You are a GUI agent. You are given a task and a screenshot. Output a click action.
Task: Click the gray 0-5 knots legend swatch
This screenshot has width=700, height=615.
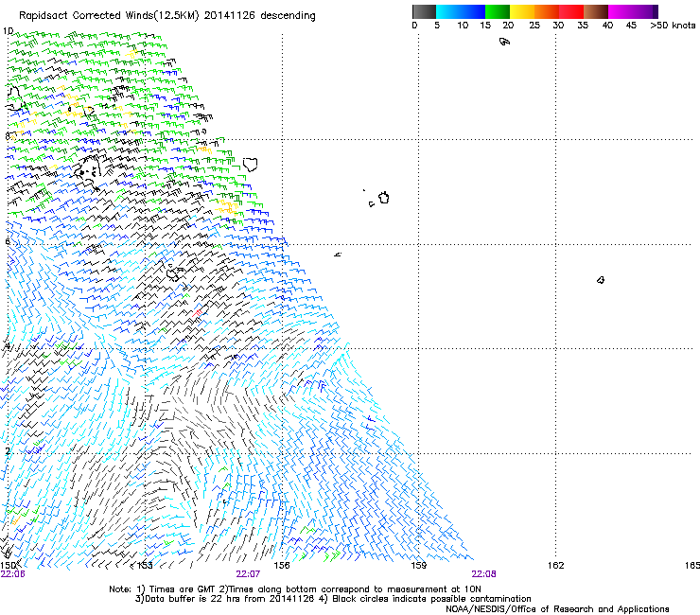tap(424, 11)
